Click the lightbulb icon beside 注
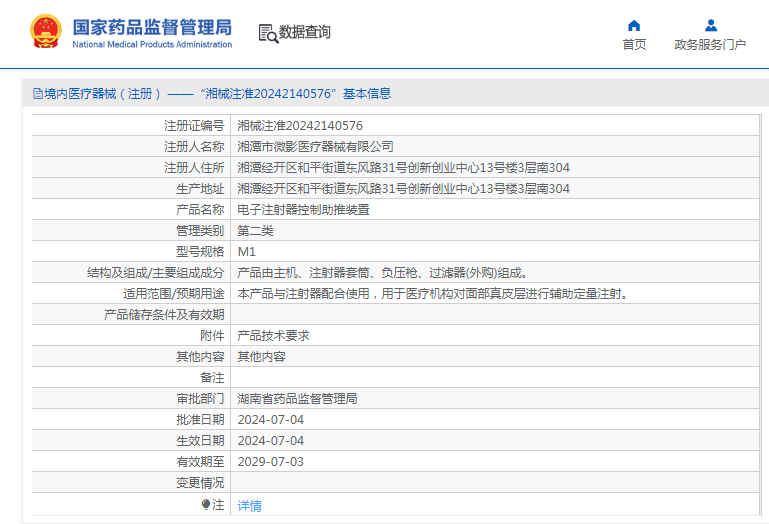This screenshot has height=524, width=769. pos(206,504)
